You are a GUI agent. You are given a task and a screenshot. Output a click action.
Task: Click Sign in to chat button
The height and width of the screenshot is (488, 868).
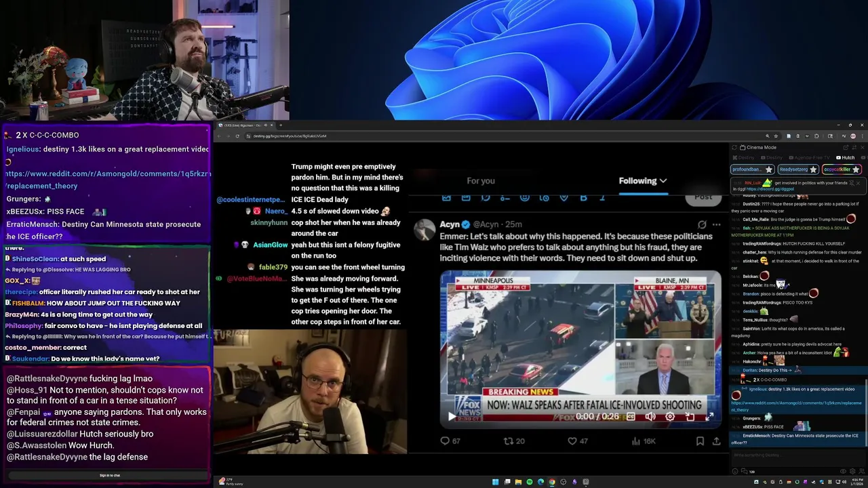click(x=110, y=475)
